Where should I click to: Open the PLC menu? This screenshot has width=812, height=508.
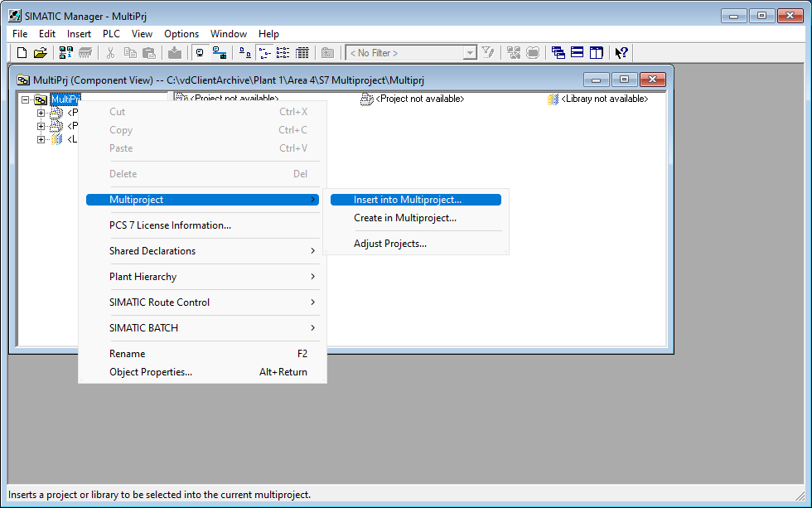[x=110, y=34]
